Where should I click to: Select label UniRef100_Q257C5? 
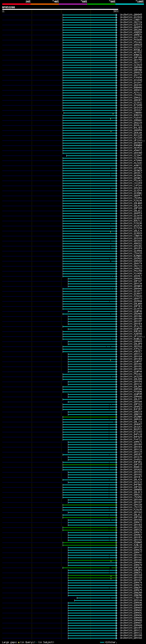click(131, 25)
